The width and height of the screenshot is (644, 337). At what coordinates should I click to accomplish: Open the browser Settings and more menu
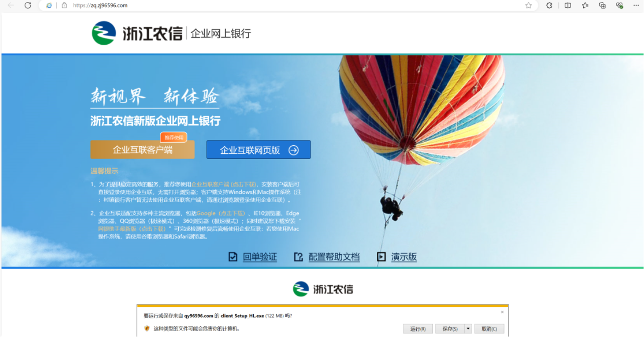(636, 5)
